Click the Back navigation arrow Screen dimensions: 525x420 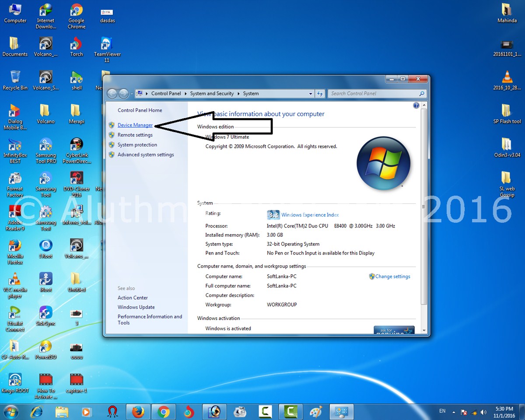(x=112, y=94)
